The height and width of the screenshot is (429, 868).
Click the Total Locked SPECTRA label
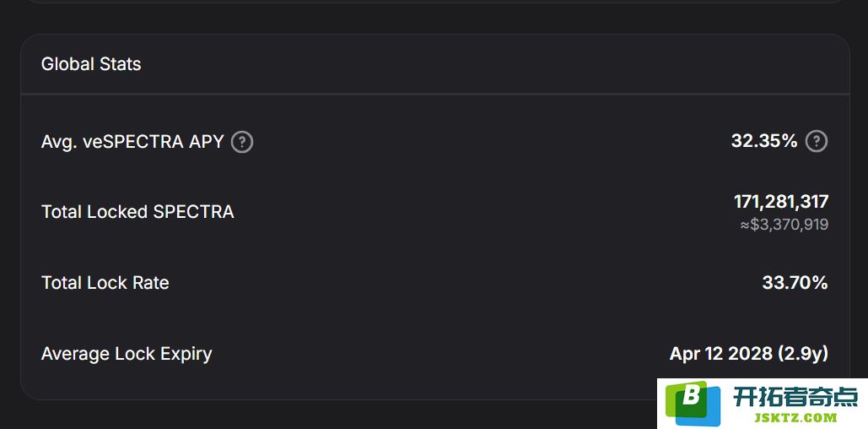(x=137, y=212)
